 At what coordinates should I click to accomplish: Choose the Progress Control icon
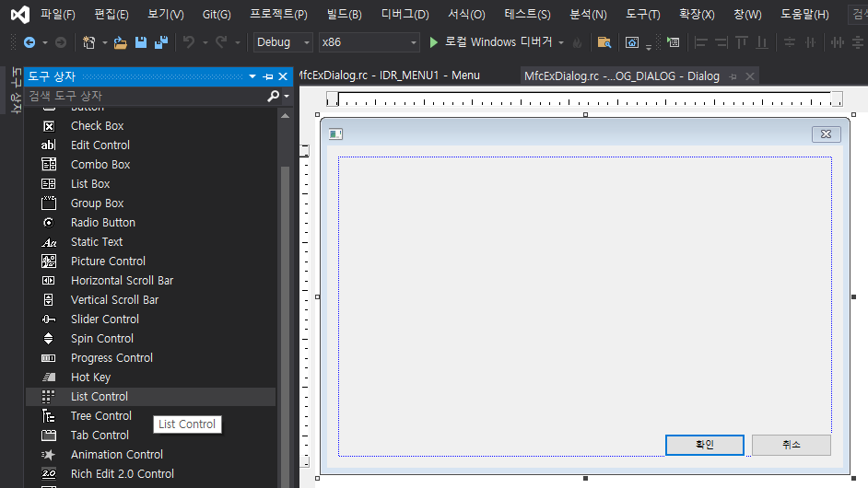[x=49, y=358]
